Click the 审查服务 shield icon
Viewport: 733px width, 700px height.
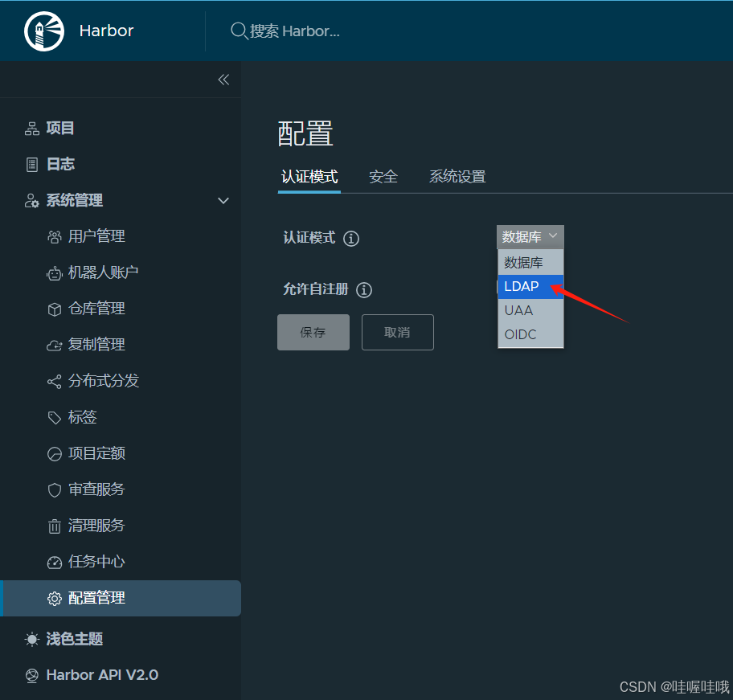(54, 489)
